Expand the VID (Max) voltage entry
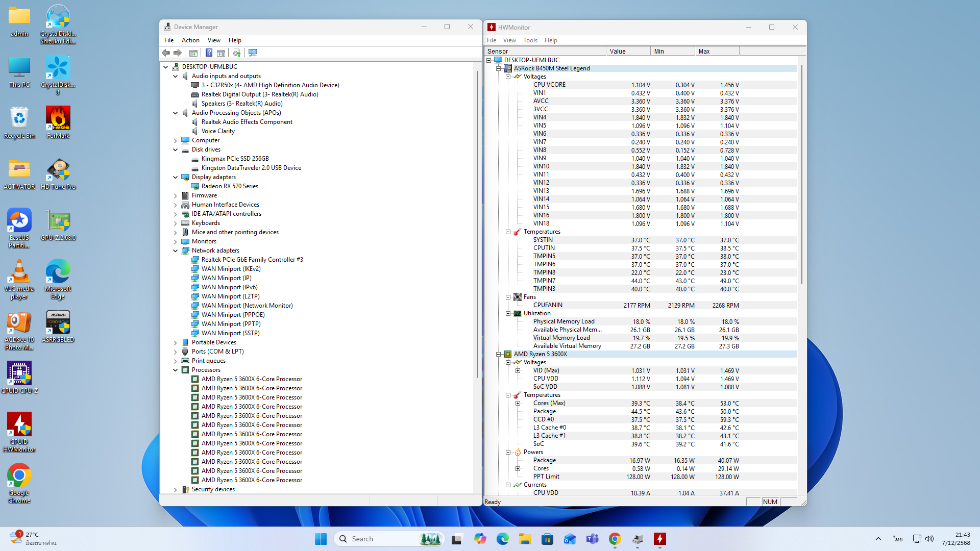Viewport: 980px width, 551px height. click(x=518, y=370)
